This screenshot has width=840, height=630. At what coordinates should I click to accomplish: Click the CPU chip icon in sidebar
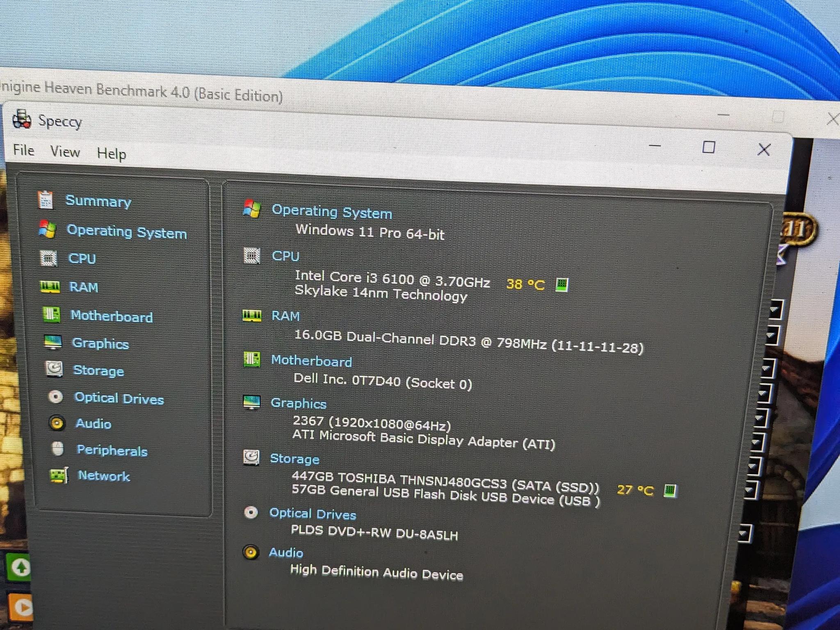49,258
